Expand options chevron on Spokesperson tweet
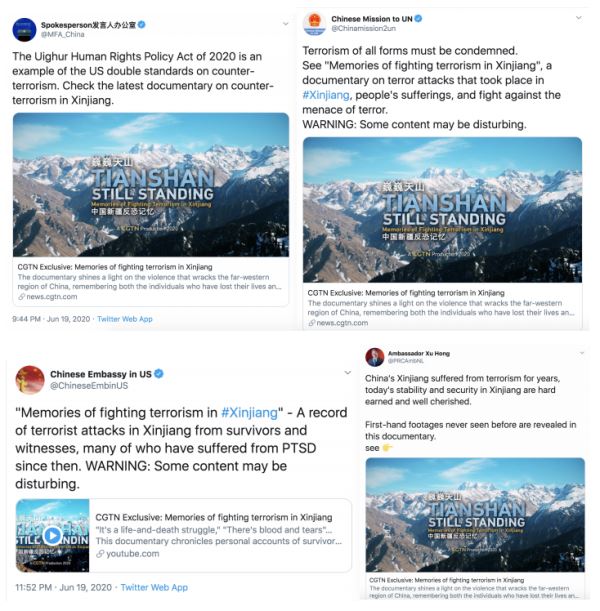Image resolution: width=600 pixels, height=611 pixels. coord(286,24)
